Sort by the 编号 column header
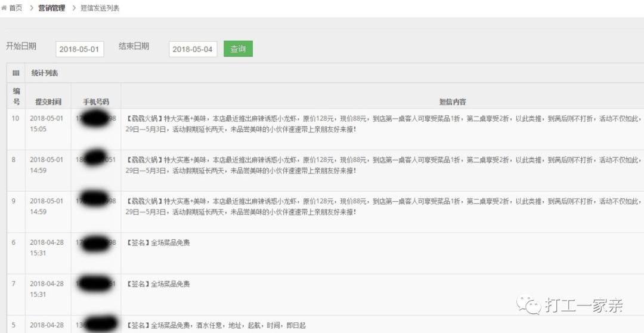 (16, 96)
